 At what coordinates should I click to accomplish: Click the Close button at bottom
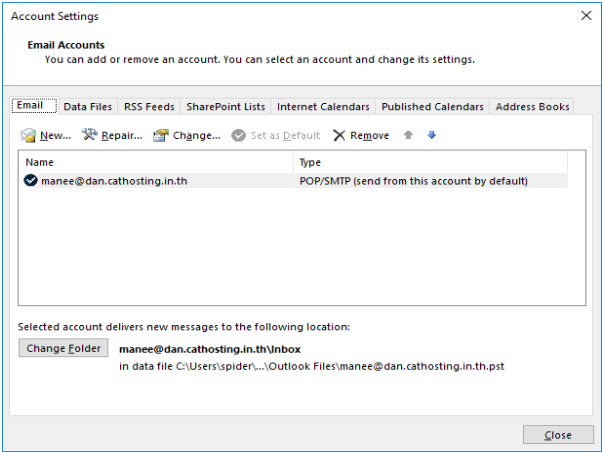[x=557, y=435]
